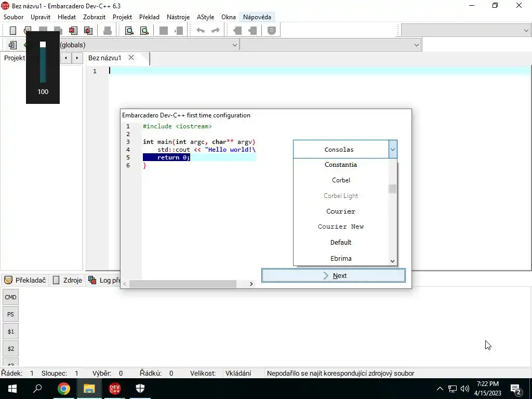
Task: Open the Překlad menu
Action: coord(149,17)
